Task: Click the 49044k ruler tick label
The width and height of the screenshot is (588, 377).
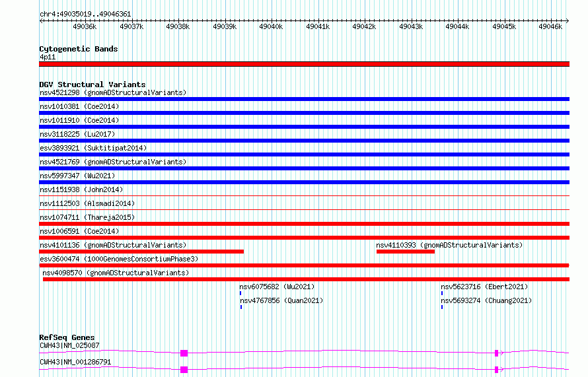Action: pos(457,26)
